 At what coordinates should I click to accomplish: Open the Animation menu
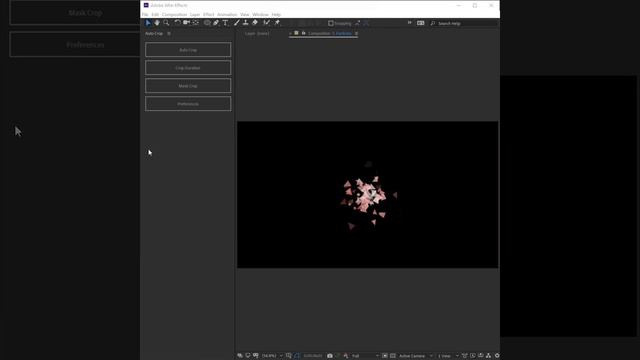click(x=227, y=15)
